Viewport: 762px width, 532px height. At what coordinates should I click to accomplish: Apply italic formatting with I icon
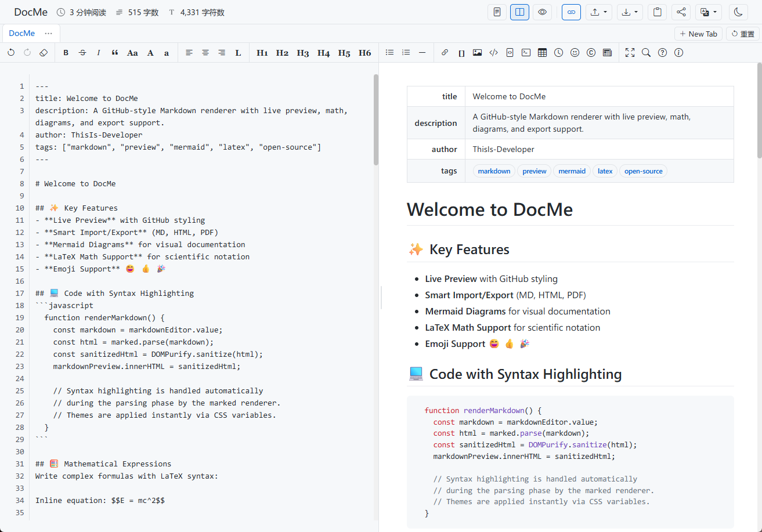click(99, 53)
